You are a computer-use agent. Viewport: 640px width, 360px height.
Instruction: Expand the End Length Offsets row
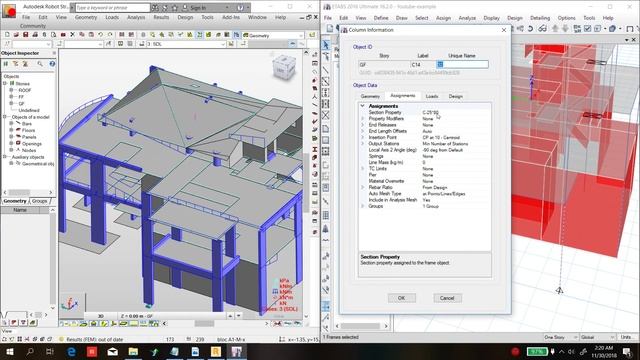pos(362,131)
